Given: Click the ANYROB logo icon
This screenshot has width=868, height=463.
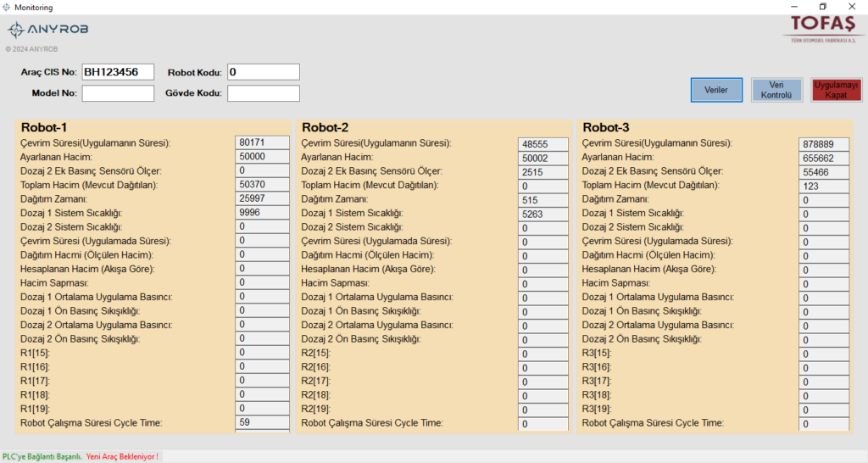Looking at the screenshot, I should pyautogui.click(x=16, y=30).
